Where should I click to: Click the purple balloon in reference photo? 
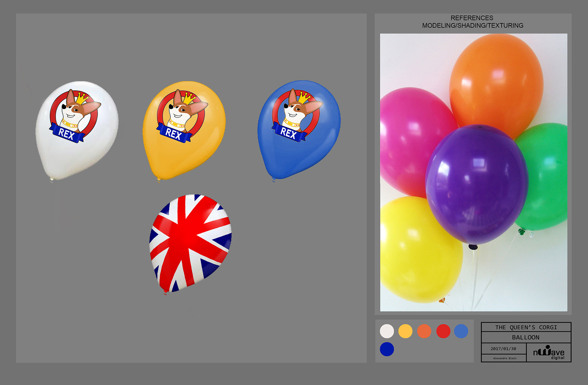477,185
